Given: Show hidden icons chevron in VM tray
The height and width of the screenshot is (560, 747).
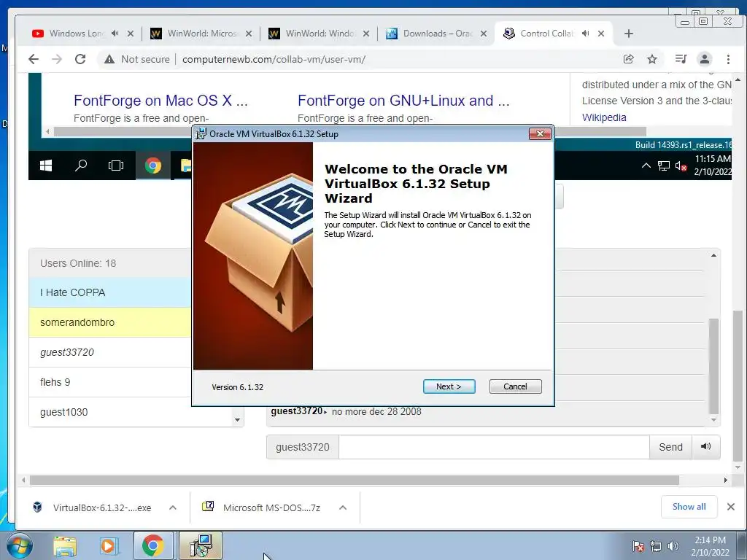Looking at the screenshot, I should 646,166.
